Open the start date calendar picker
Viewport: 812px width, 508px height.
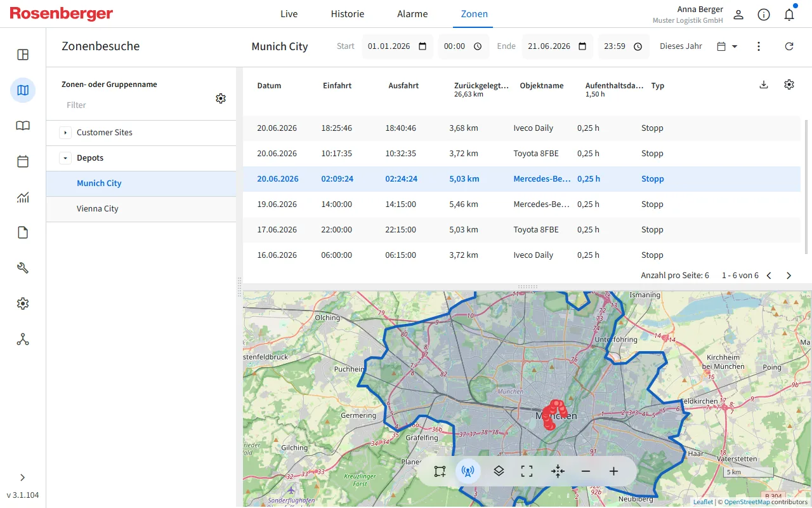coord(422,46)
